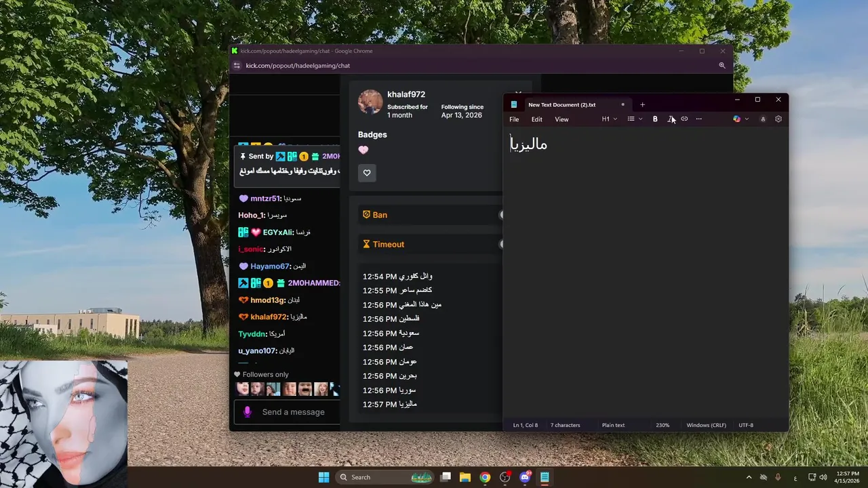
Task: Click the 12:57 PM message in history
Action: click(390, 405)
